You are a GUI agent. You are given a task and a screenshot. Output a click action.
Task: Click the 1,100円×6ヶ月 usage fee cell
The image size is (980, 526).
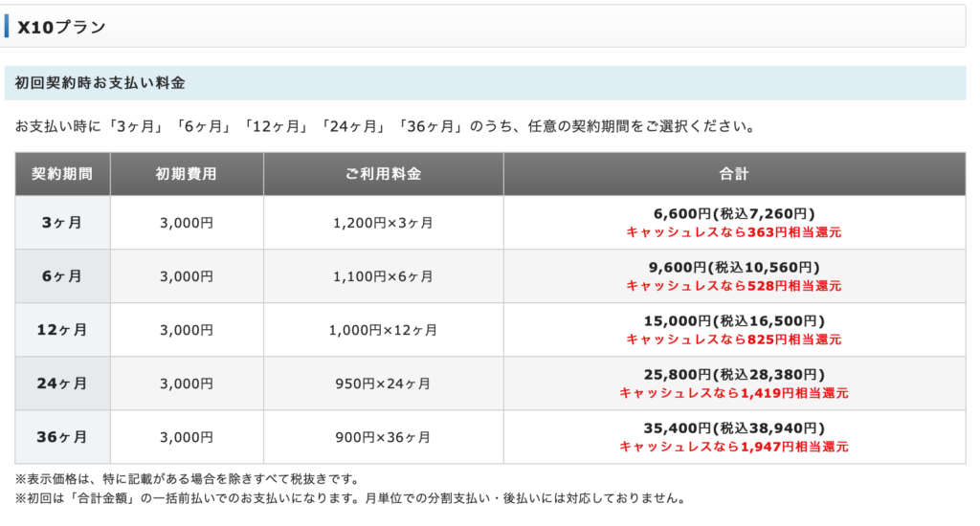(x=383, y=276)
